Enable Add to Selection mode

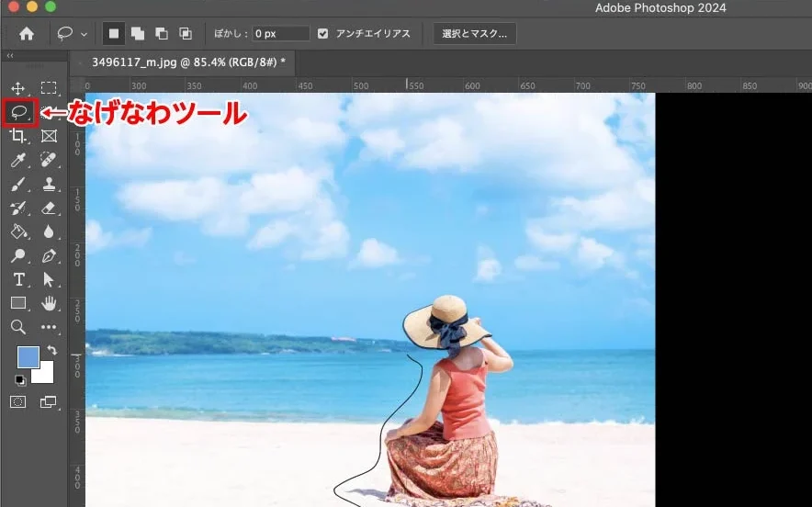(x=138, y=34)
